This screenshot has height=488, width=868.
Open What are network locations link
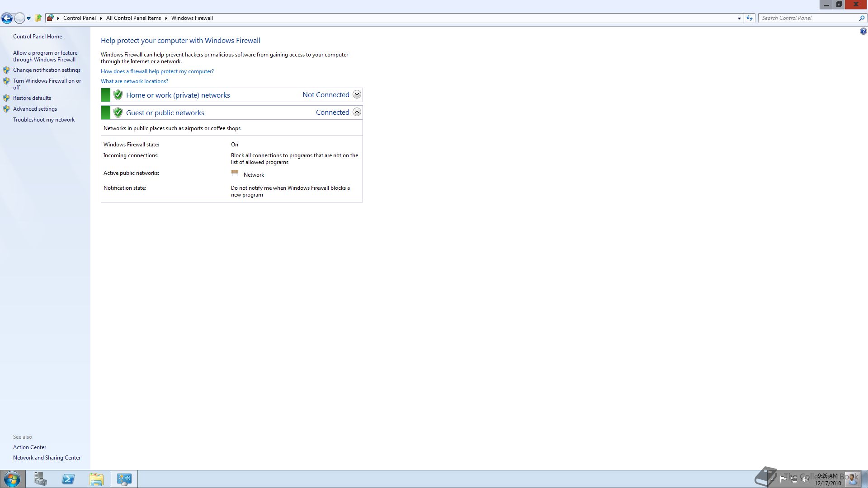click(x=134, y=81)
